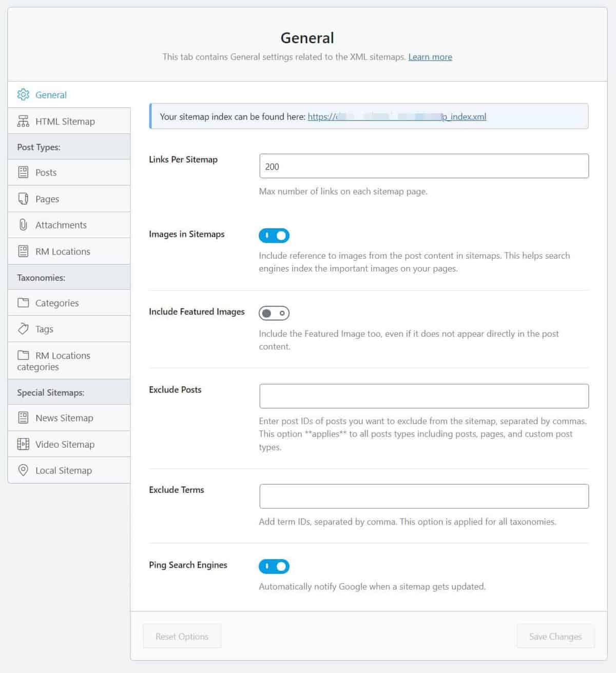The image size is (616, 673).
Task: Click the Local Sitemap pin icon
Action: [23, 470]
